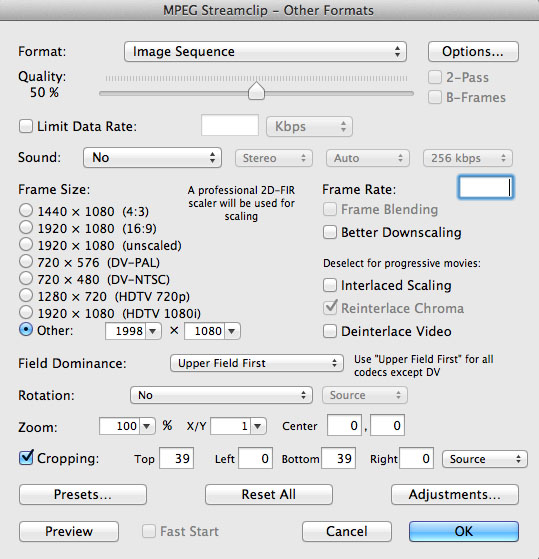
Task: Select the 1440 × 1080 (4:3) frame size
Action: (26, 210)
